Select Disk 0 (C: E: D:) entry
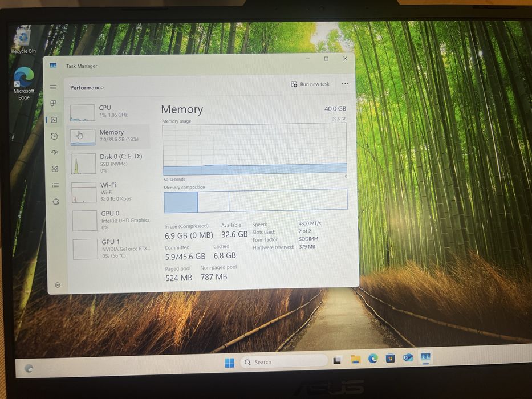 click(109, 163)
